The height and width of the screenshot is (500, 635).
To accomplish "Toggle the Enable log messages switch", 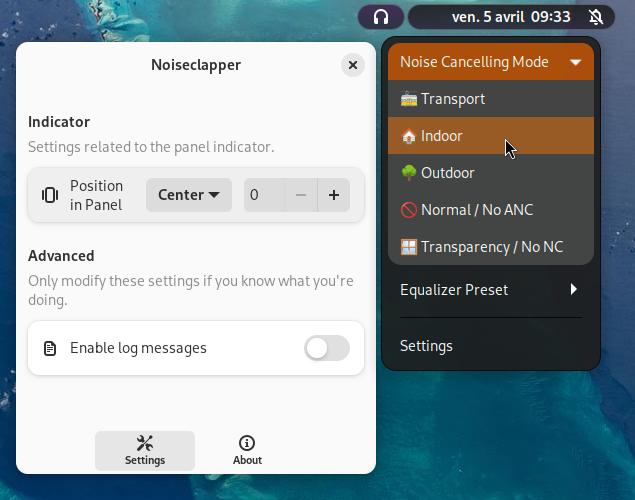I will [x=327, y=348].
